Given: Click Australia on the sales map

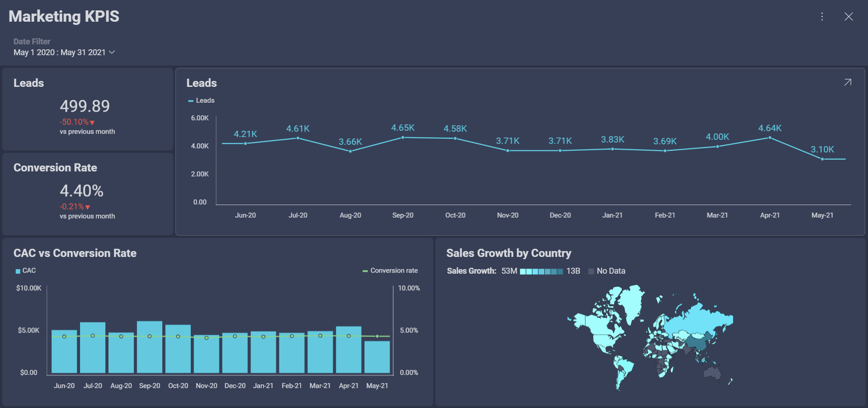Looking at the screenshot, I should coord(712,372).
